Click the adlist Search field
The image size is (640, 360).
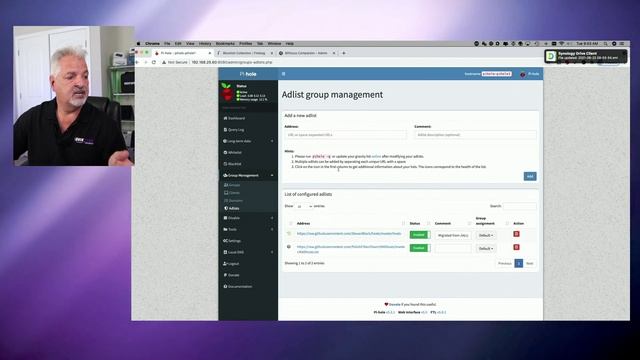[x=520, y=206]
